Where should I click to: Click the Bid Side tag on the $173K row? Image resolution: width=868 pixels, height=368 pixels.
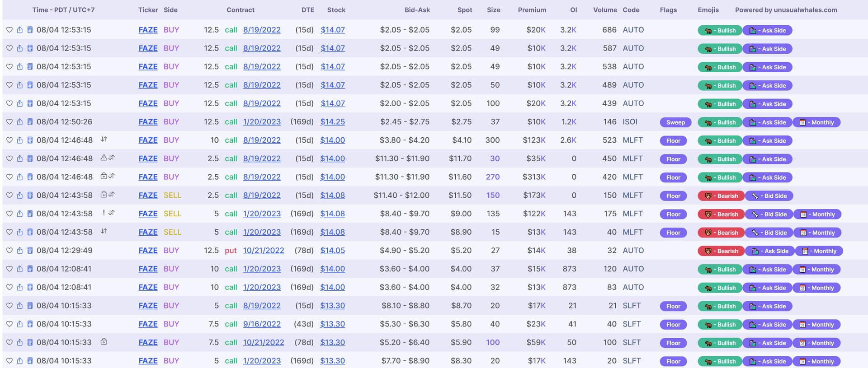pyautogui.click(x=769, y=196)
